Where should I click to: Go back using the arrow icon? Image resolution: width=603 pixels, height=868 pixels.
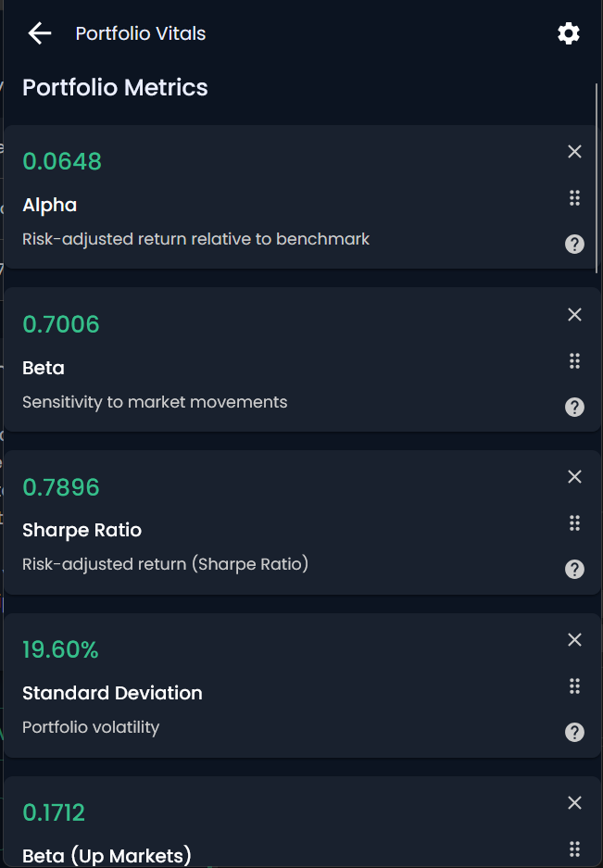tap(40, 33)
